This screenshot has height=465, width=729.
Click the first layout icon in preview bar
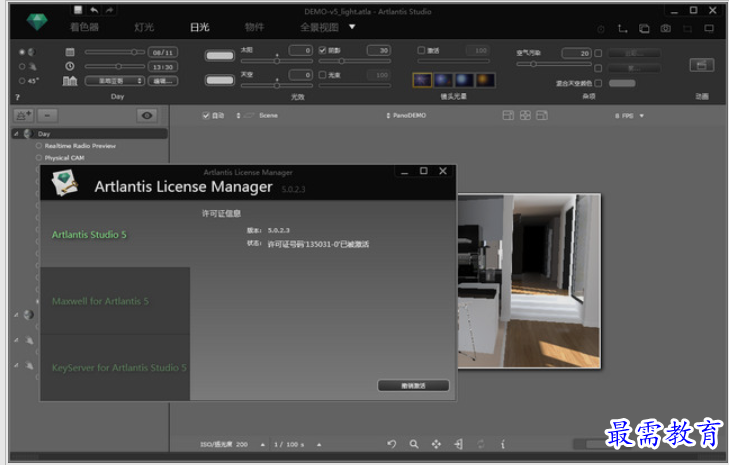point(508,115)
